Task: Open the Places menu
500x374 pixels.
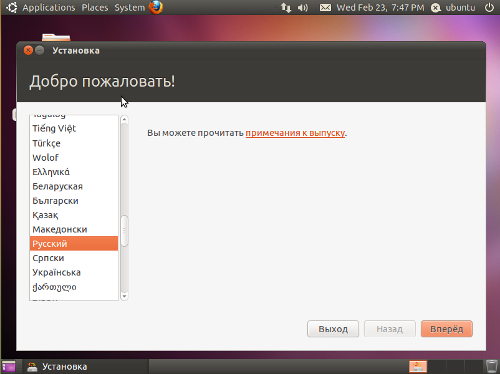Action: [x=95, y=7]
